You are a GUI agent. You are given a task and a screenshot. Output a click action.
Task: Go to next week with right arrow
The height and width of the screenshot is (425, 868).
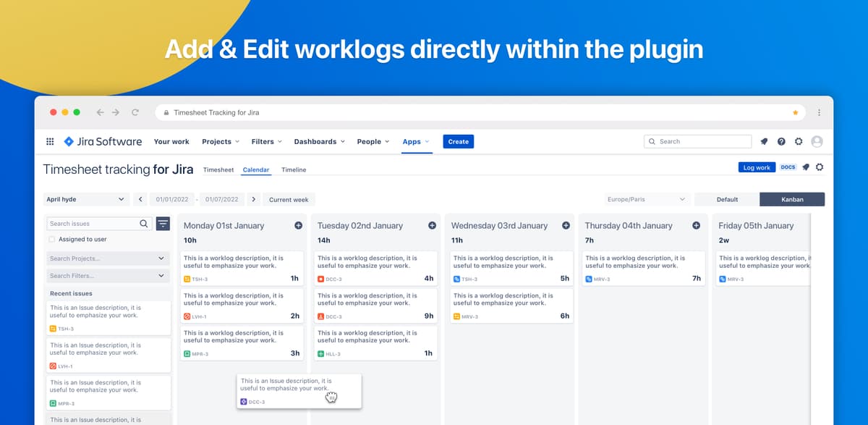[253, 199]
